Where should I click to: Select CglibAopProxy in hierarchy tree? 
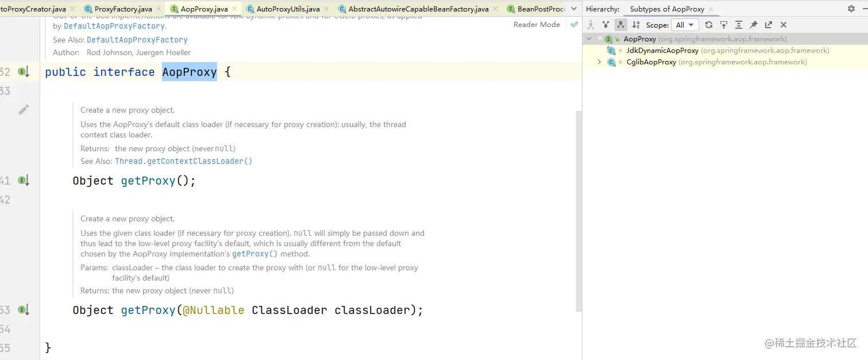pyautogui.click(x=651, y=62)
